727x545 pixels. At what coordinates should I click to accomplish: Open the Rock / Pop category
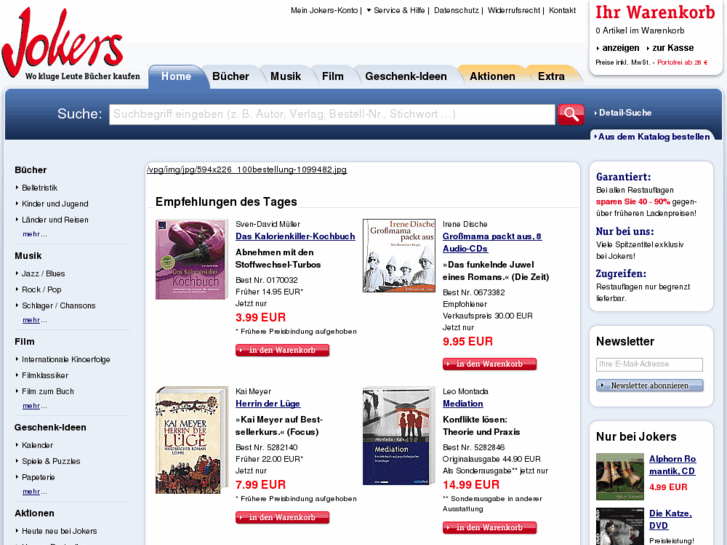(x=41, y=289)
